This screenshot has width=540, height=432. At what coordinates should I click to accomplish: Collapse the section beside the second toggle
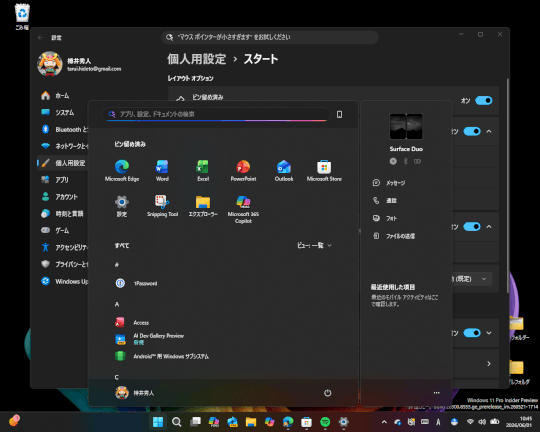(x=489, y=131)
